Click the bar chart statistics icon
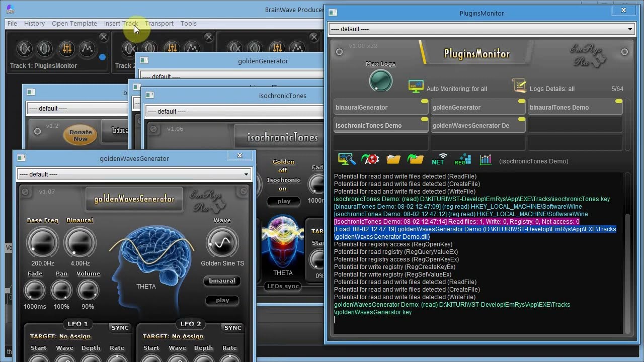 click(486, 160)
